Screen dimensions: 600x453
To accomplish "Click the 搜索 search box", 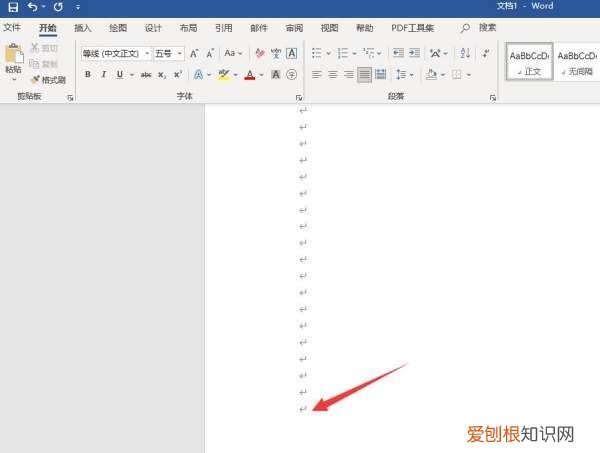I will 487,28.
